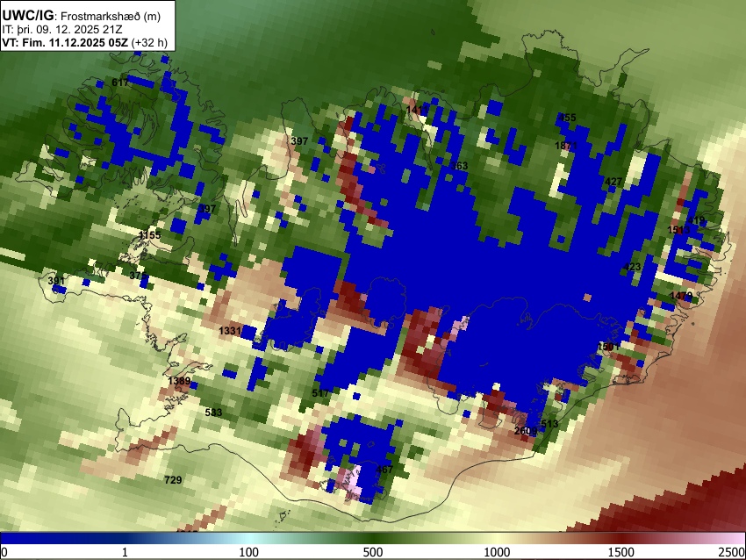The image size is (746, 560).
Task: Click the map value 1513
Action: tap(678, 230)
